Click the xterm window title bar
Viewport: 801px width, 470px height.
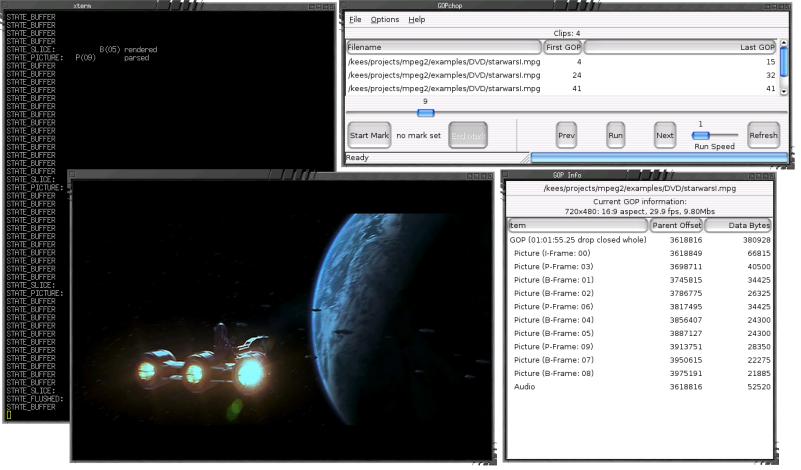169,6
